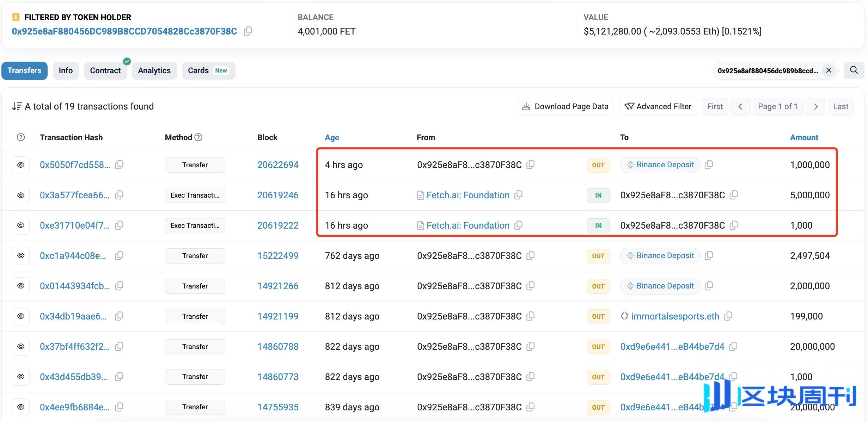This screenshot has width=868, height=422.
Task: Copy hash 0x34db19aae6 to clipboard
Action: click(120, 316)
